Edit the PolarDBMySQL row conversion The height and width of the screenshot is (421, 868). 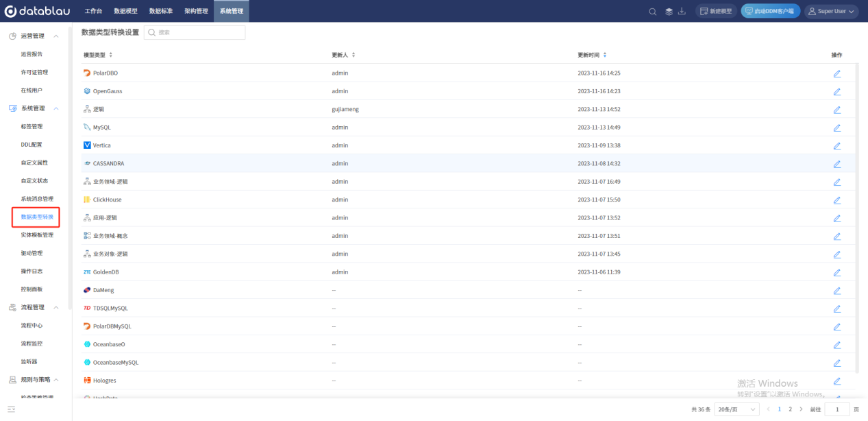click(x=836, y=327)
